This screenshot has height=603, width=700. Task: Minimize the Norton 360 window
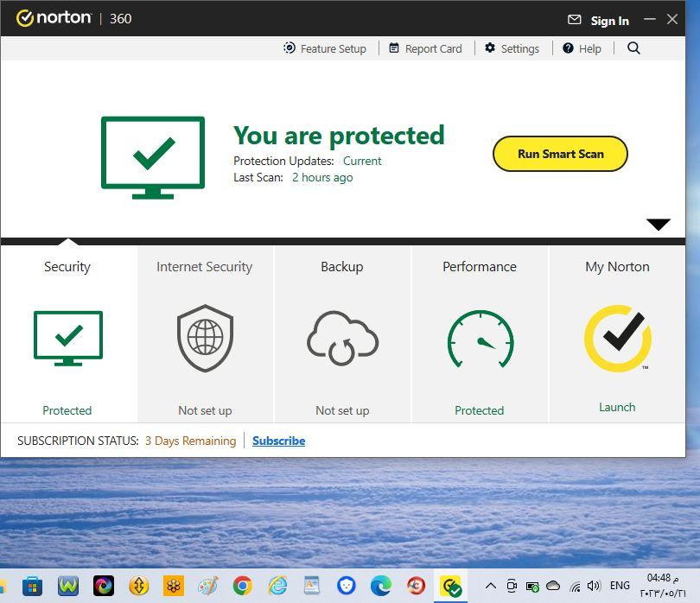650,19
